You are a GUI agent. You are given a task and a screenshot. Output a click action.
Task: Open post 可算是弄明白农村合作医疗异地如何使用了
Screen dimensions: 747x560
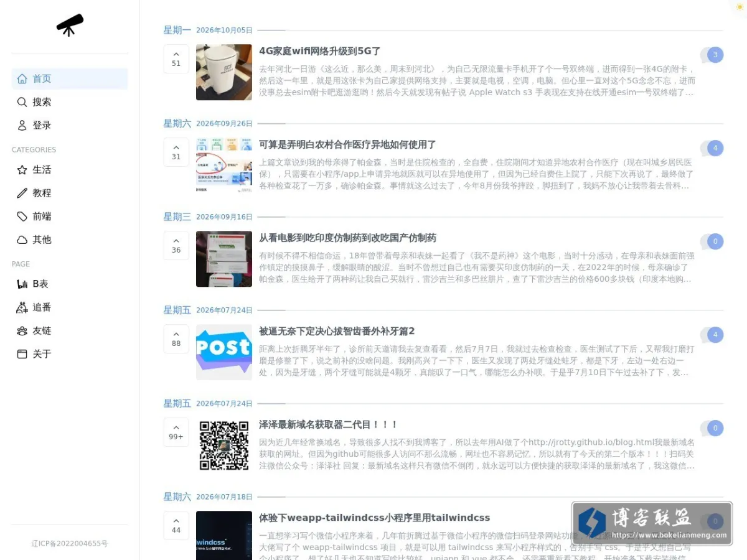click(x=347, y=144)
